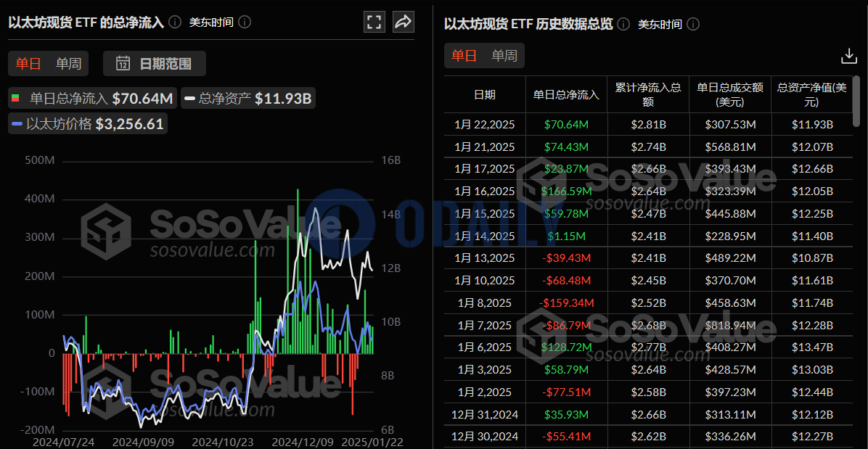The image size is (868, 449).
Task: Click the -$55.41M outflow cell
Action: tap(566, 436)
